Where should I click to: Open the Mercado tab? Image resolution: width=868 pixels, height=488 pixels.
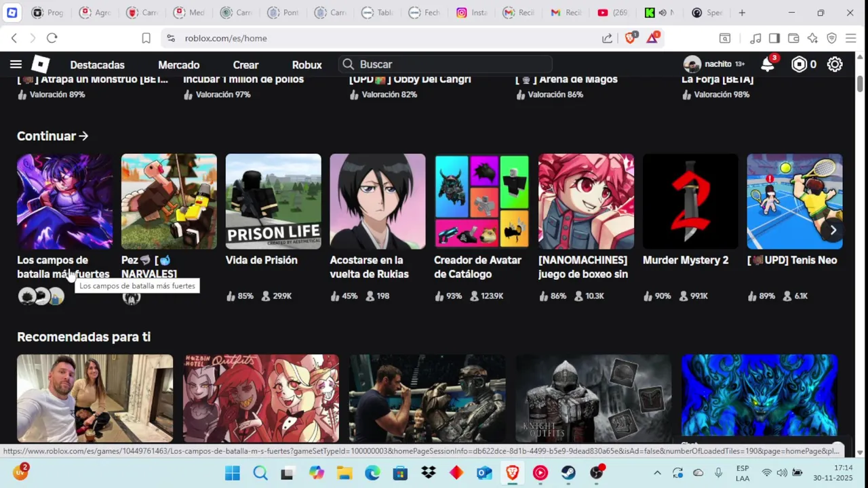pyautogui.click(x=178, y=65)
